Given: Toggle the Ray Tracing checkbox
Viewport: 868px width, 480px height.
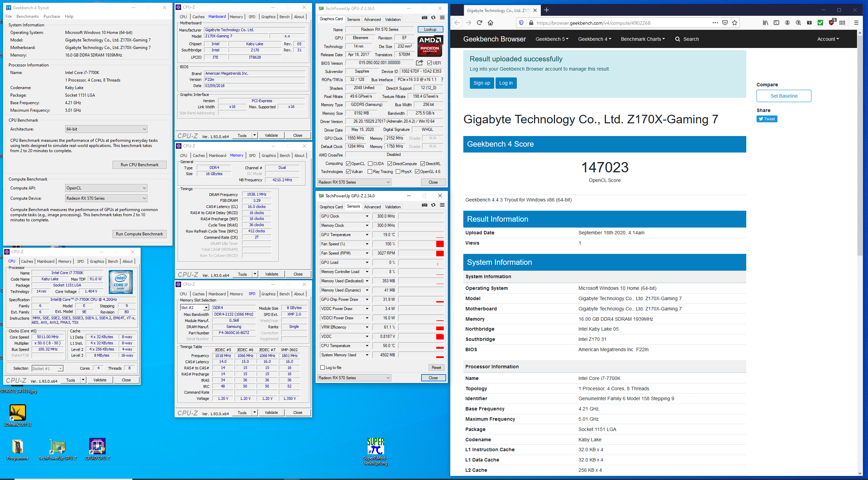Looking at the screenshot, I should pyautogui.click(x=370, y=172).
